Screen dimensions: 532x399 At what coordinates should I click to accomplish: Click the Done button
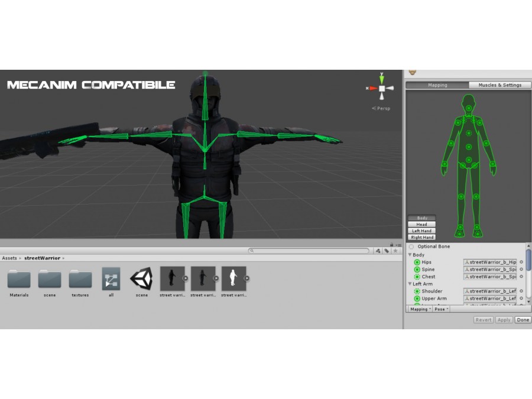523,320
